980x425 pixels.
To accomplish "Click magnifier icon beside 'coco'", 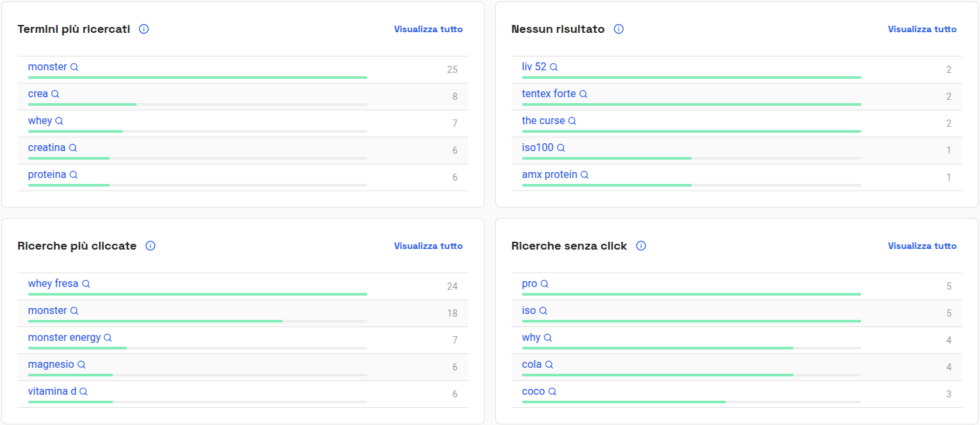I will (552, 391).
